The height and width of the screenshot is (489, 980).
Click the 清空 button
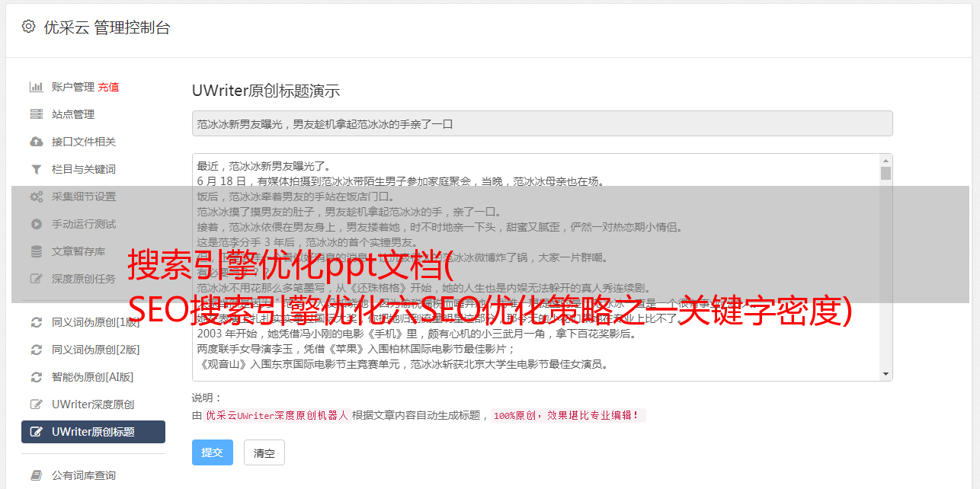[264, 452]
